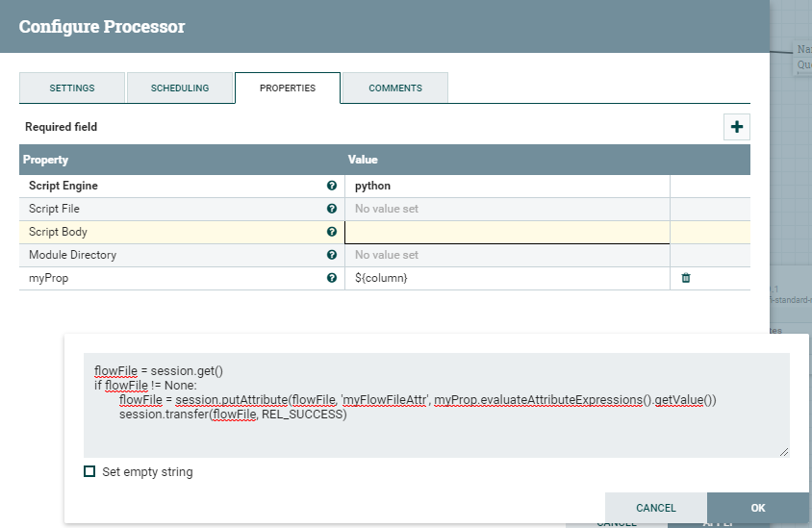Edit the Script File value cell
Image resolution: width=812 pixels, height=528 pixels.
coord(507,209)
